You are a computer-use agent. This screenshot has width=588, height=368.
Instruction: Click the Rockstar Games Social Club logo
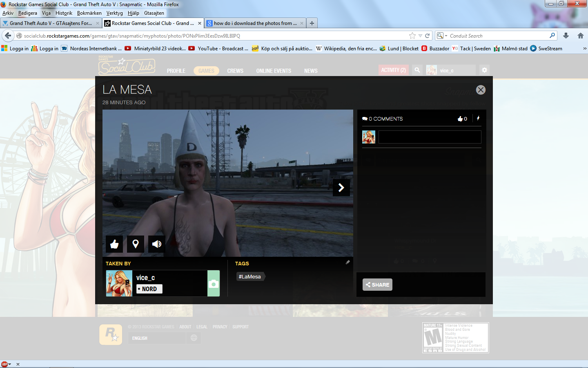127,65
